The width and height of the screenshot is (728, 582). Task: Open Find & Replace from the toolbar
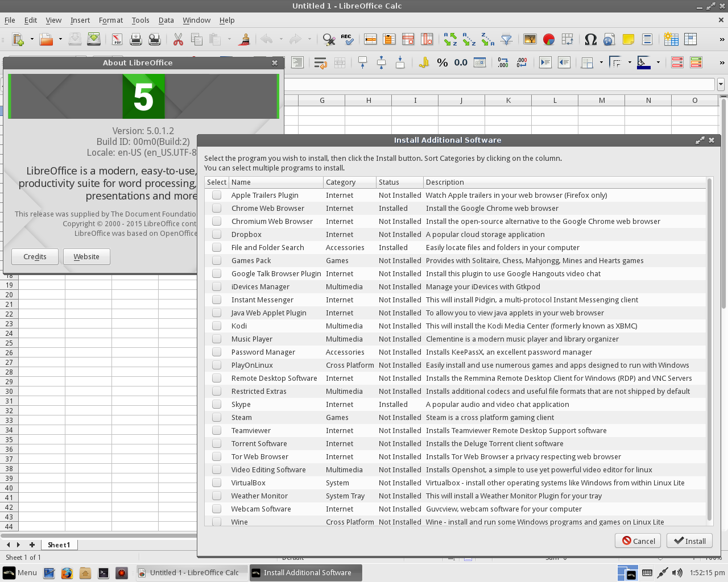pos(329,39)
